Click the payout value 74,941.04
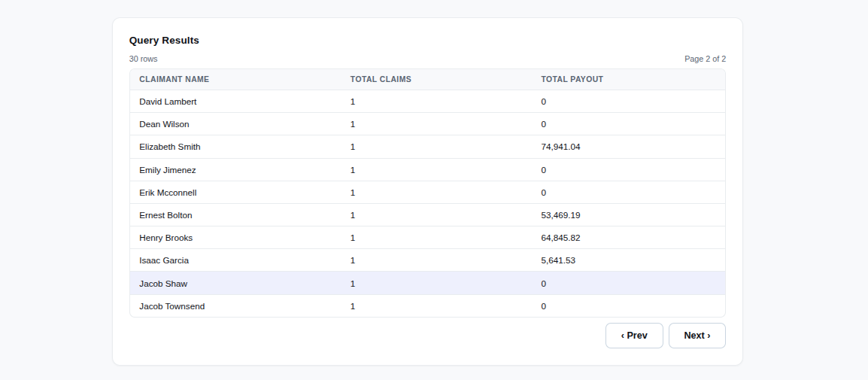Screen dimensions: 868x380 coord(561,147)
